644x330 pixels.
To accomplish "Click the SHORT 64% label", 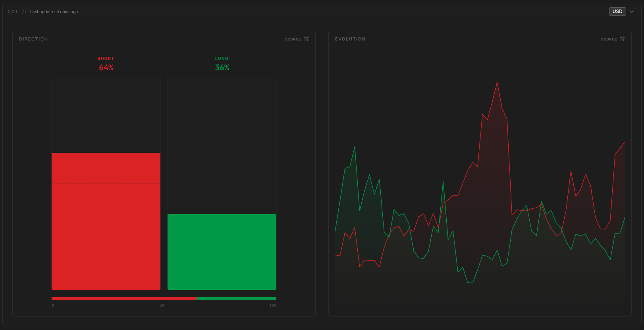I will (106, 64).
